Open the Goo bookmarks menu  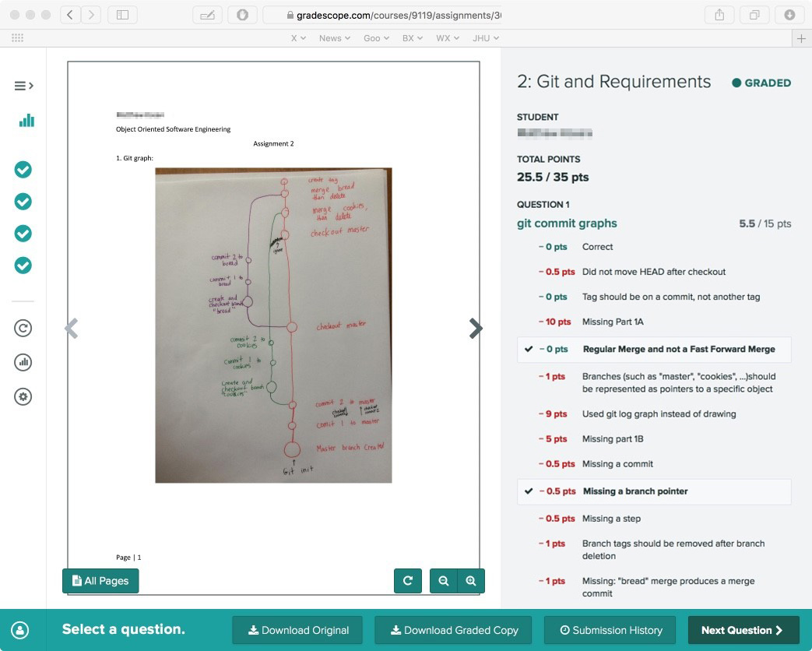click(376, 38)
